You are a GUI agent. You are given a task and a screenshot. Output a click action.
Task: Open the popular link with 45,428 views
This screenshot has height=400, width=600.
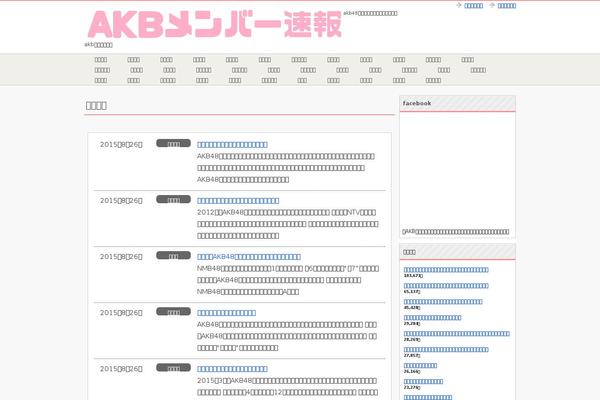coord(443,302)
